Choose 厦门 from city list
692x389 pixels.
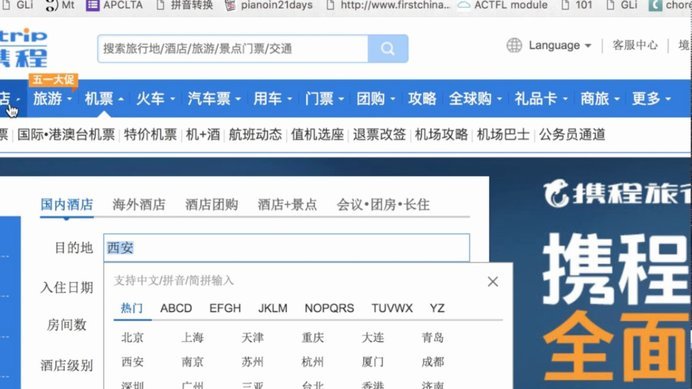[x=372, y=362]
